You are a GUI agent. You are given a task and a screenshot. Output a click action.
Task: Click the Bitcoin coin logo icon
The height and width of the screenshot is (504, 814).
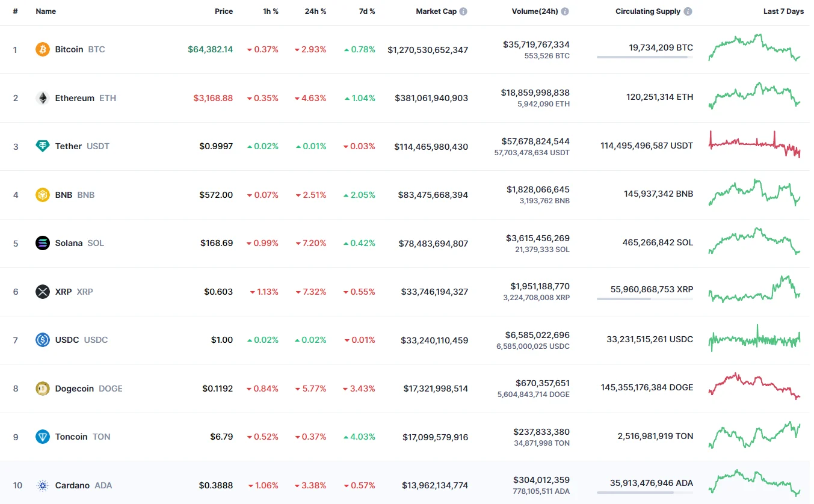click(x=42, y=49)
